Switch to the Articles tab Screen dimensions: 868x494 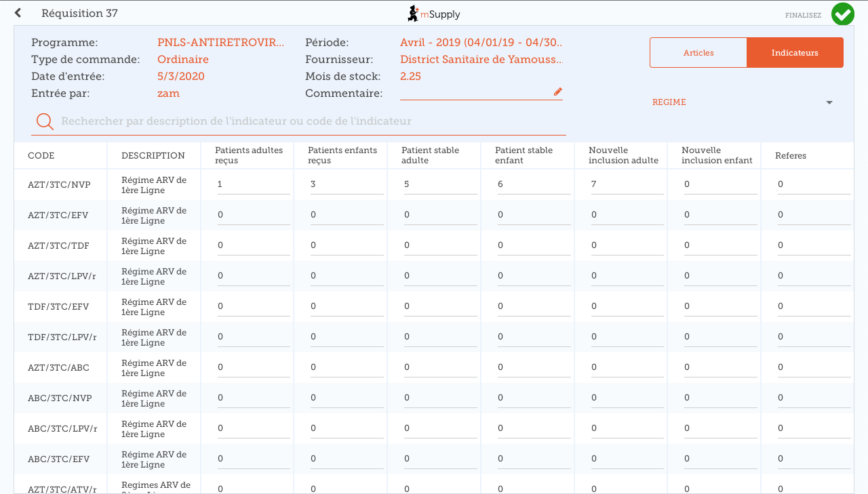698,53
